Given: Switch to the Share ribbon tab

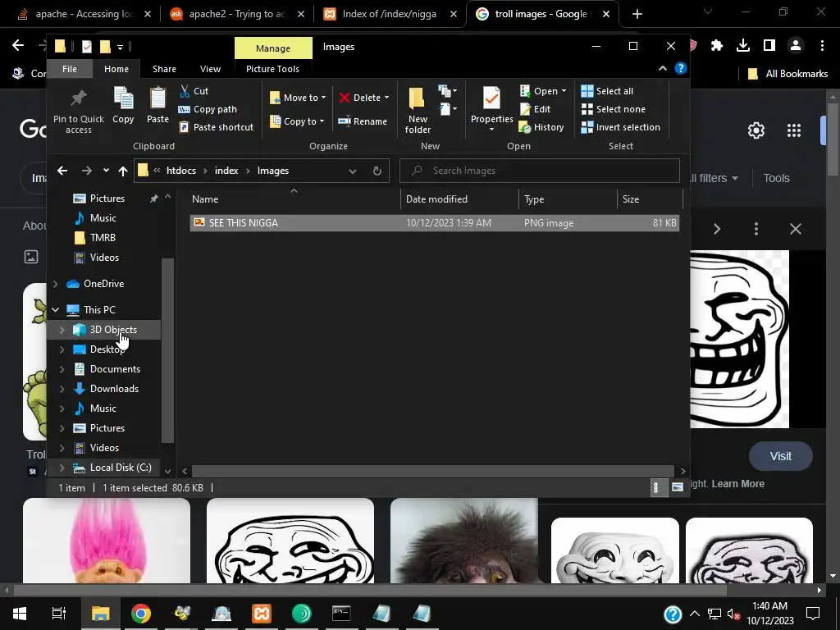Looking at the screenshot, I should 164,69.
